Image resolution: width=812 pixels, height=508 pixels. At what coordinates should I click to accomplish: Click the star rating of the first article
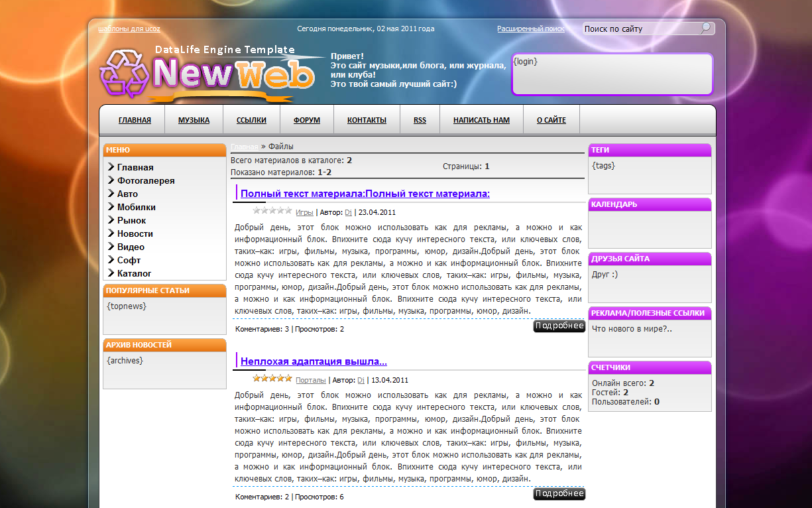(x=272, y=211)
